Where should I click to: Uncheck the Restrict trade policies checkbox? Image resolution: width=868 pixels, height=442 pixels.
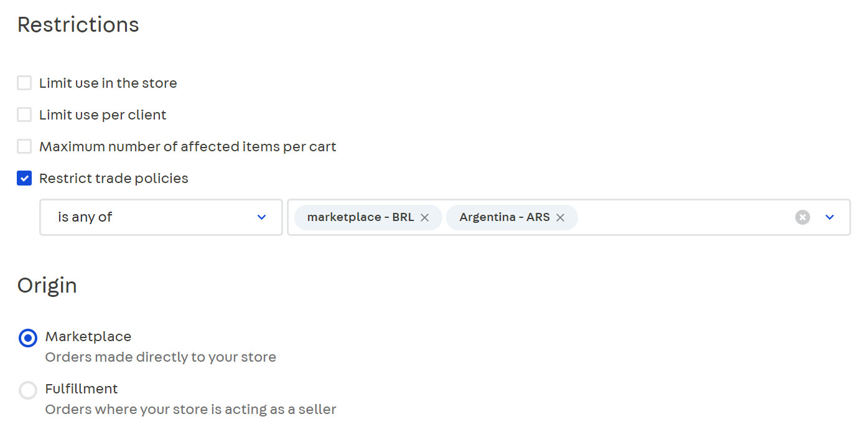click(24, 179)
